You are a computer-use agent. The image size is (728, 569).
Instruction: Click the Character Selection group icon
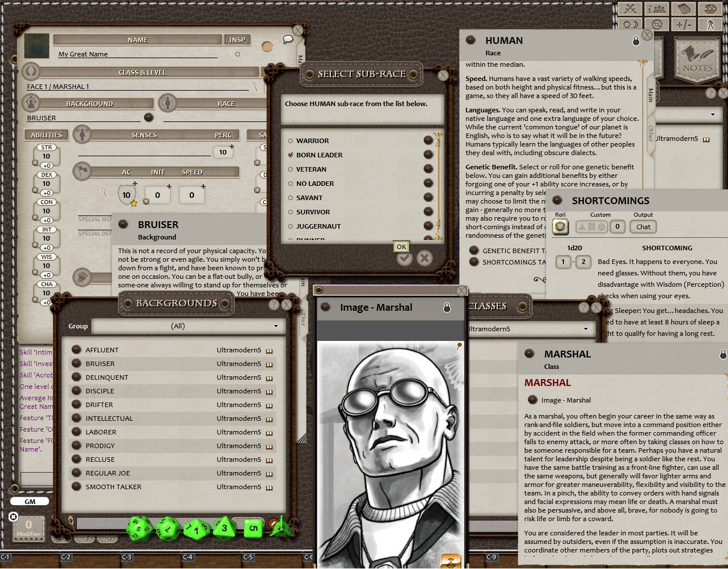pos(657,9)
